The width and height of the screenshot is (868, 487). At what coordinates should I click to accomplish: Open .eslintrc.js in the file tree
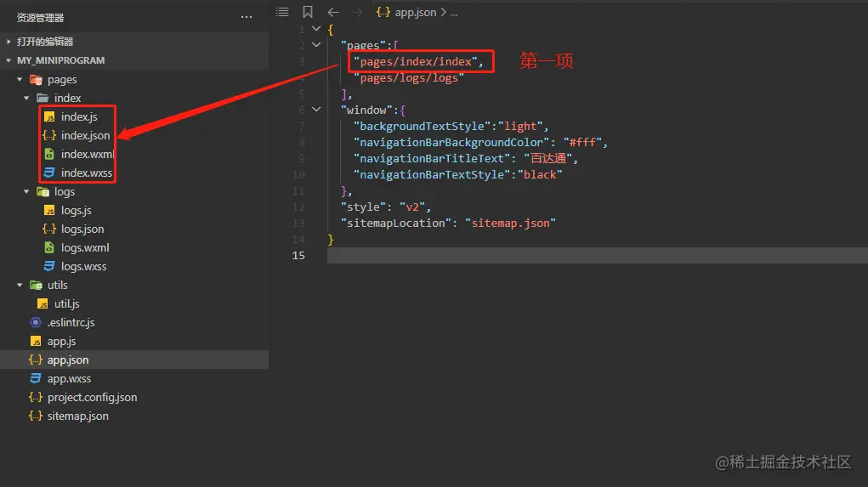71,322
